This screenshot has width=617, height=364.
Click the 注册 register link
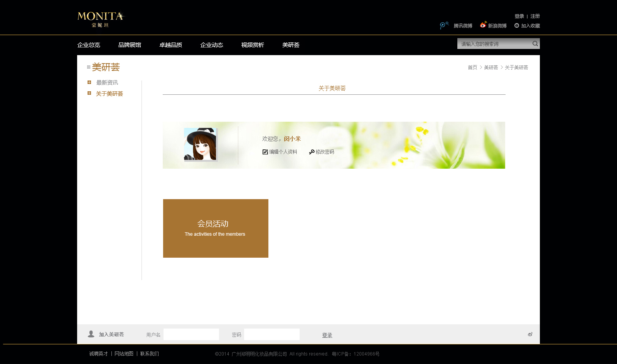pyautogui.click(x=535, y=16)
